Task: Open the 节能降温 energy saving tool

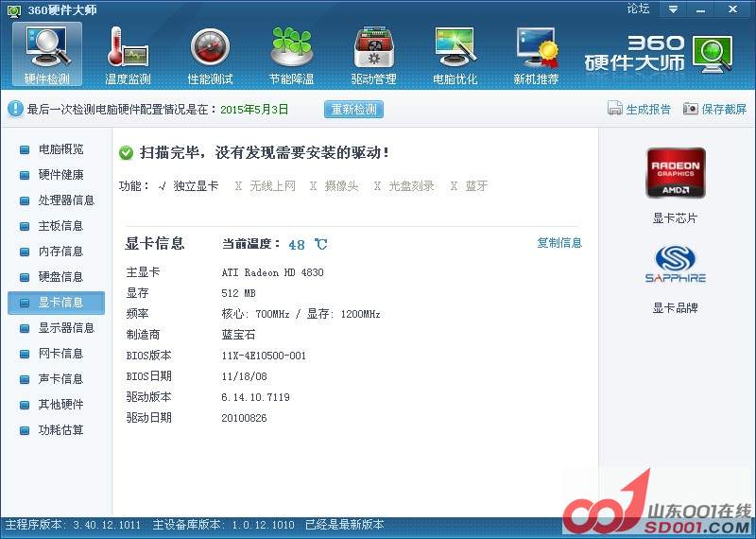Action: (292, 55)
